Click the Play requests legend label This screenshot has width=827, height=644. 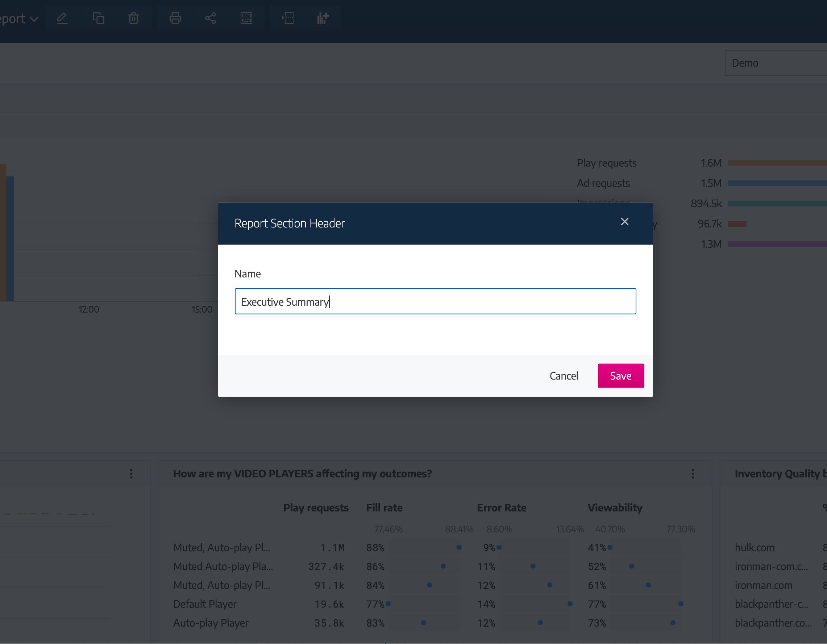tap(607, 163)
